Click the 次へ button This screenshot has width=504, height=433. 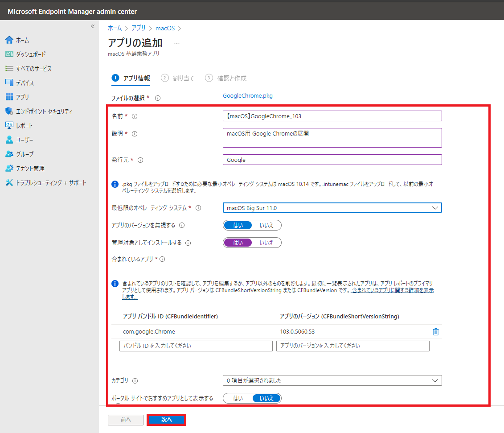click(167, 420)
